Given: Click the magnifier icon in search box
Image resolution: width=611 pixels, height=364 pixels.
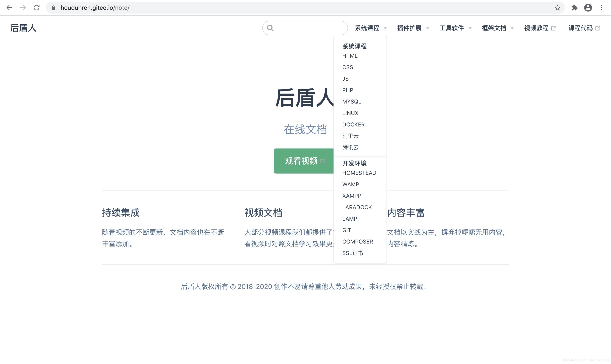Looking at the screenshot, I should 270,28.
